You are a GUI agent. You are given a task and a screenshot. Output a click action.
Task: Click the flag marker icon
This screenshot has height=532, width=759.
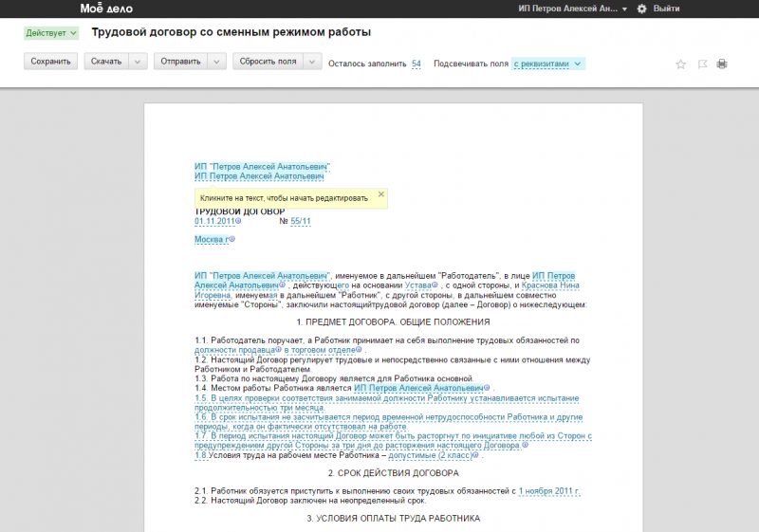pos(702,64)
